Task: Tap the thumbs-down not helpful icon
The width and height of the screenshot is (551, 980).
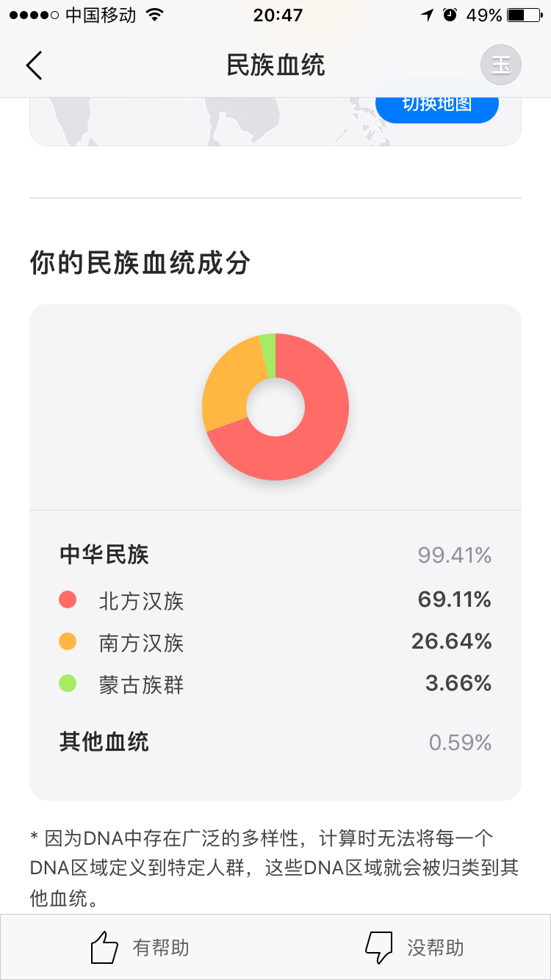Action: [379, 948]
